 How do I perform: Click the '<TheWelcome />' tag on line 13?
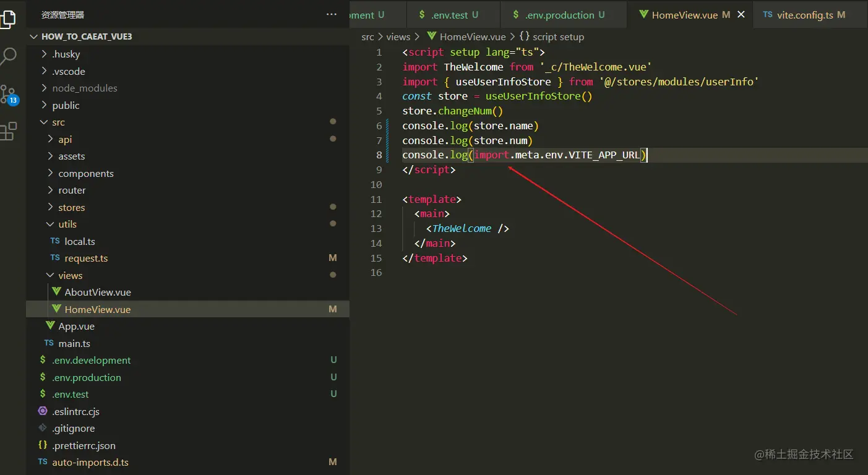(468, 229)
